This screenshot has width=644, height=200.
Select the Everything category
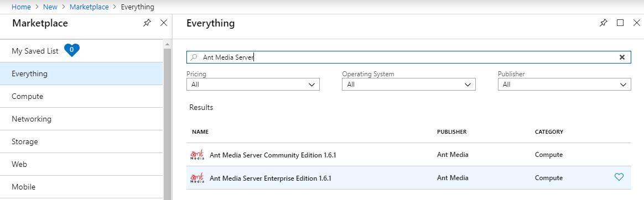81,74
